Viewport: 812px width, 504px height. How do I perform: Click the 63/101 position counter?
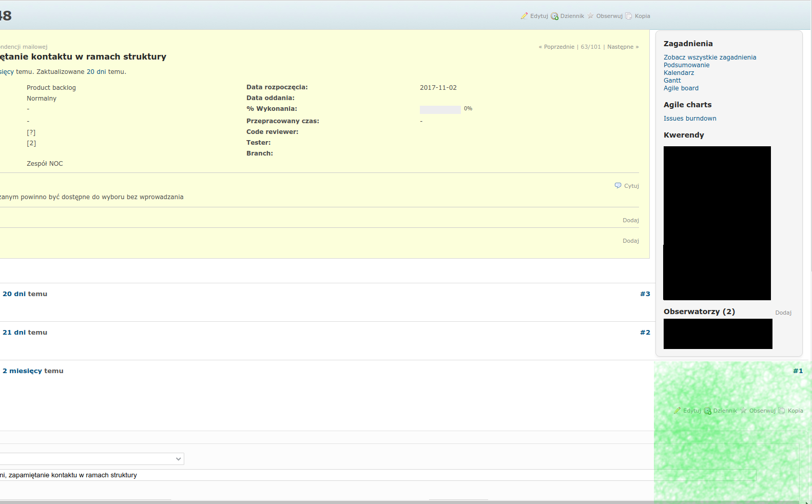point(591,47)
